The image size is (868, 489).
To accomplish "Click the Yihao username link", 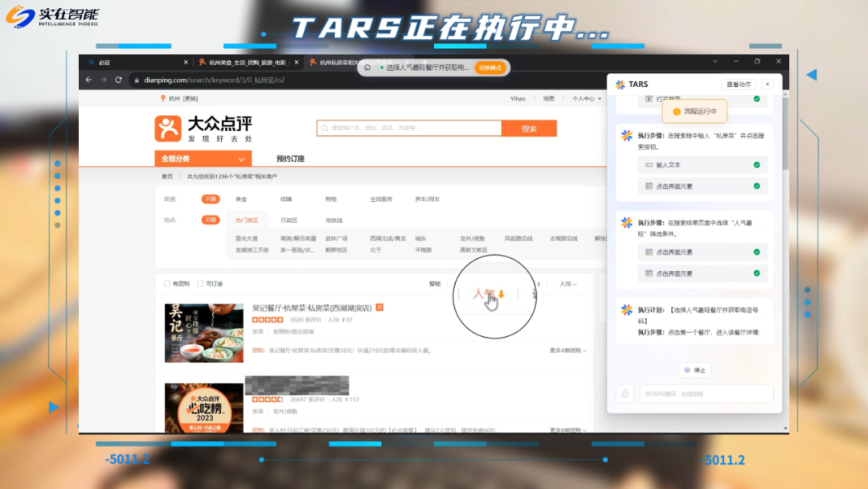I will pyautogui.click(x=518, y=99).
